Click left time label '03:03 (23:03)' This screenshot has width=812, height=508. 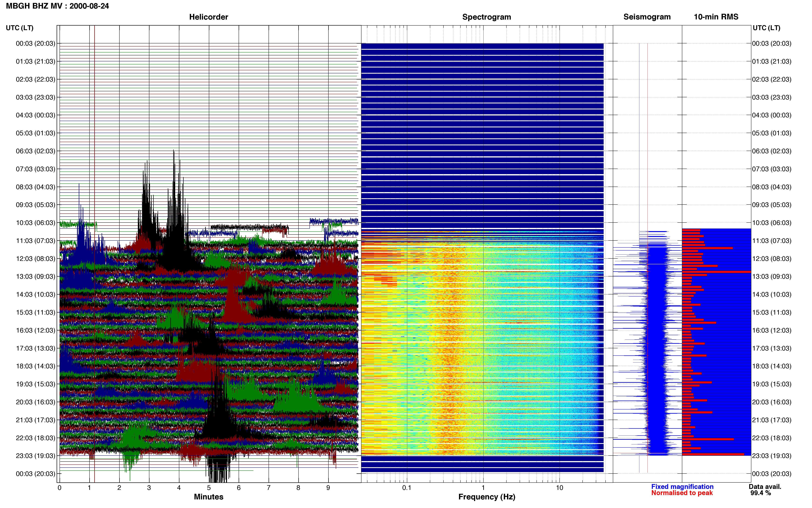point(36,97)
